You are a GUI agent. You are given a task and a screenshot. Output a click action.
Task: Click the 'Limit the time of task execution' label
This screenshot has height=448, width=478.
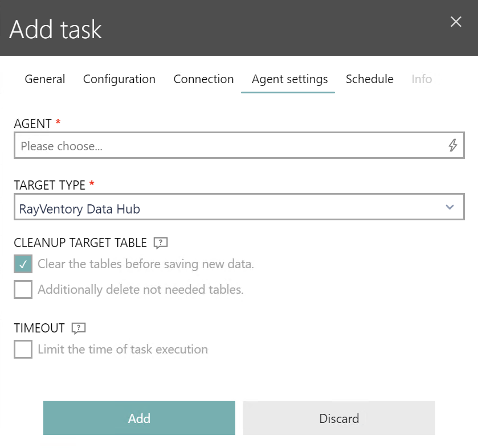tap(123, 350)
